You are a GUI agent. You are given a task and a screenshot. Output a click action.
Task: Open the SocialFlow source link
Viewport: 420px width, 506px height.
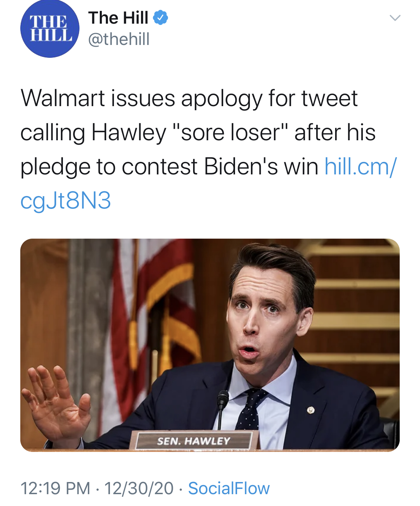(229, 488)
